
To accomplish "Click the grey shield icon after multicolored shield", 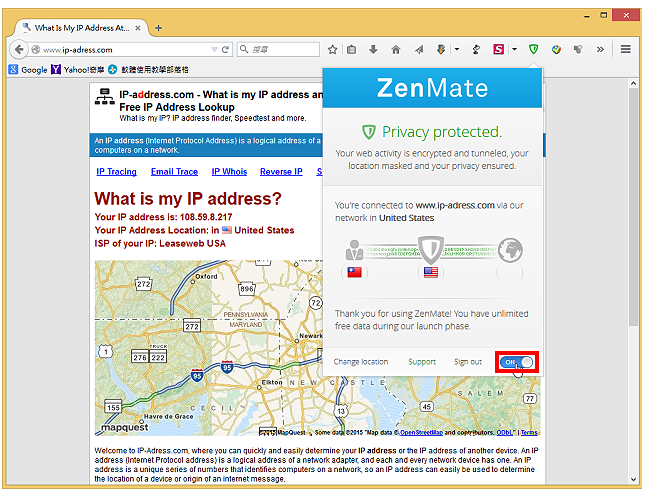I will 578,50.
